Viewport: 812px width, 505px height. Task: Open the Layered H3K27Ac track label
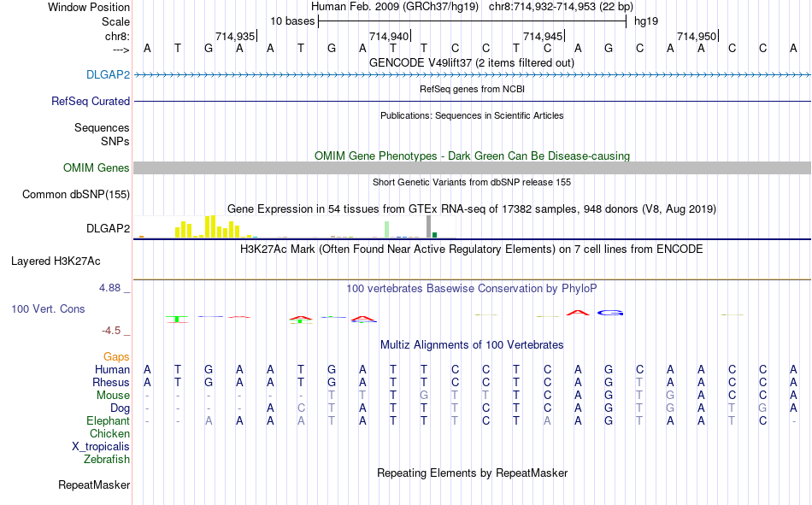[x=56, y=261]
